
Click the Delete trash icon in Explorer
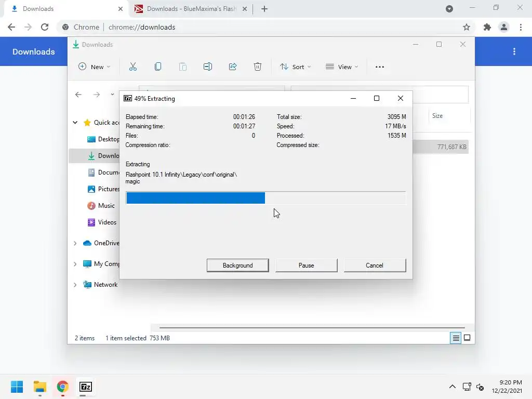258,67
